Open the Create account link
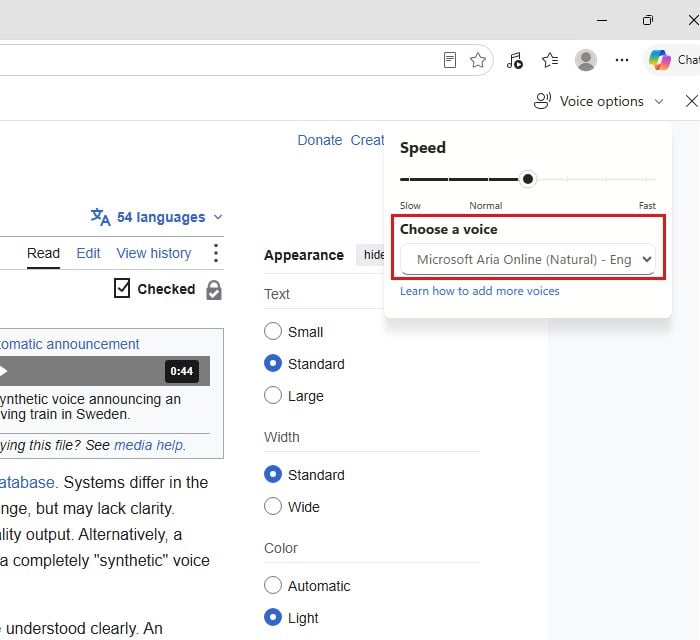Viewport: 700px width, 640px height. pos(367,140)
